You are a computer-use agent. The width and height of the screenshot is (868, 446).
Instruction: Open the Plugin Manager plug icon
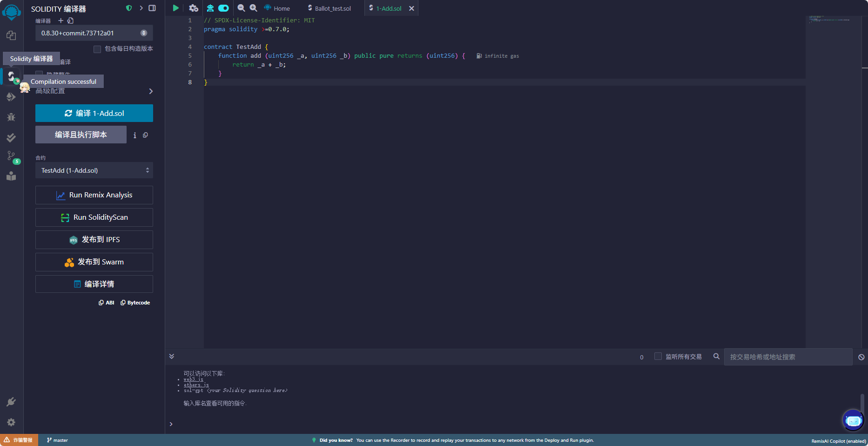[x=11, y=402]
